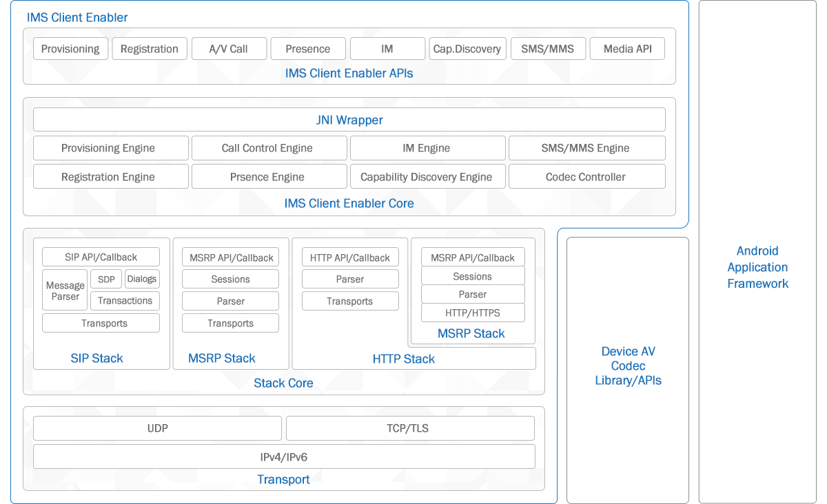This screenshot has height=504, width=827.
Task: Click the Message Parser box
Action: click(65, 291)
